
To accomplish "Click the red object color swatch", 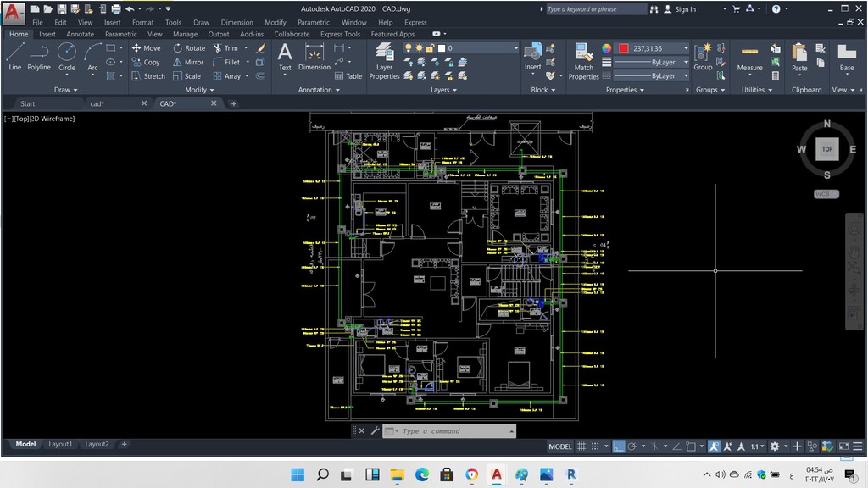I will (x=623, y=48).
